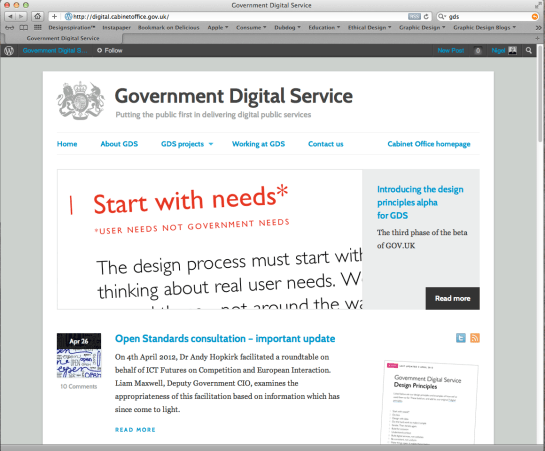Open the Ethical Design bookmarks folder
The width and height of the screenshot is (545, 451).
(x=370, y=27)
